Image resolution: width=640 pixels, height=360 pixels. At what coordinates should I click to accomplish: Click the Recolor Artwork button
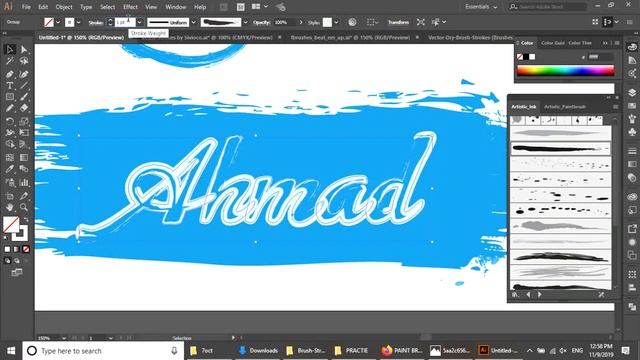pyautogui.click(x=352, y=22)
